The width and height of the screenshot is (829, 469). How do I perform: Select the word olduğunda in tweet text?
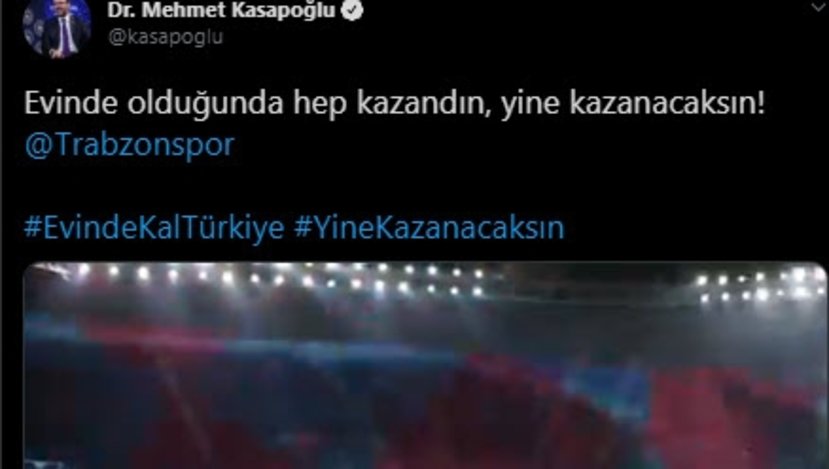[205, 103]
